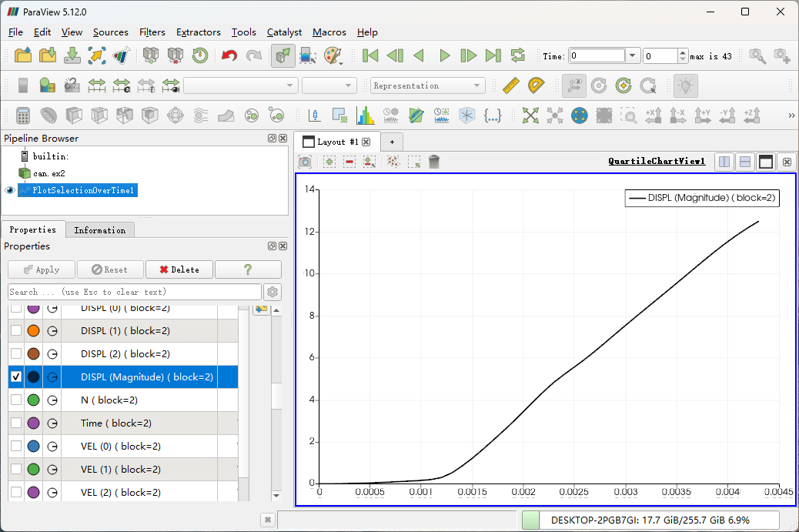Enable the VEL (0) series checkbox
The height and width of the screenshot is (532, 799).
(16, 447)
